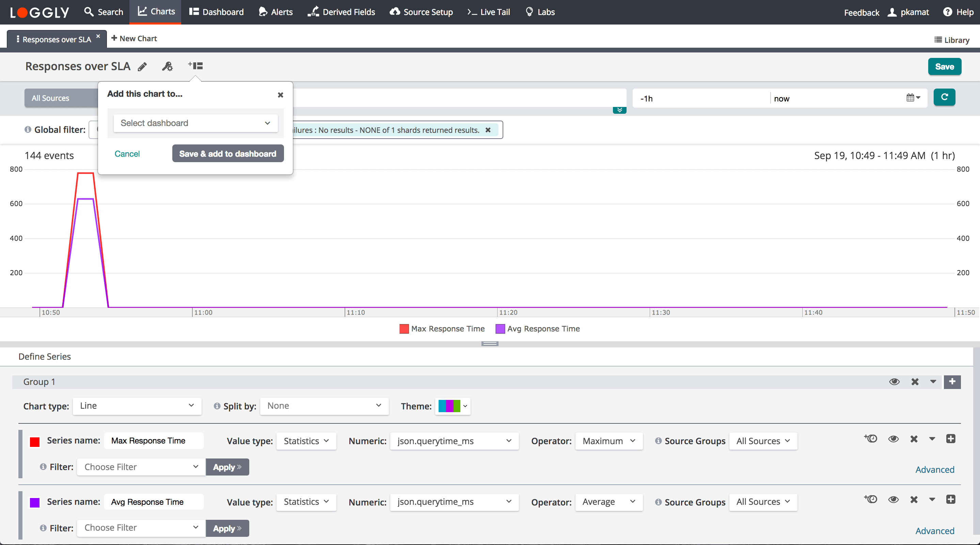Open the New Chart tab
980x545 pixels.
[134, 38]
